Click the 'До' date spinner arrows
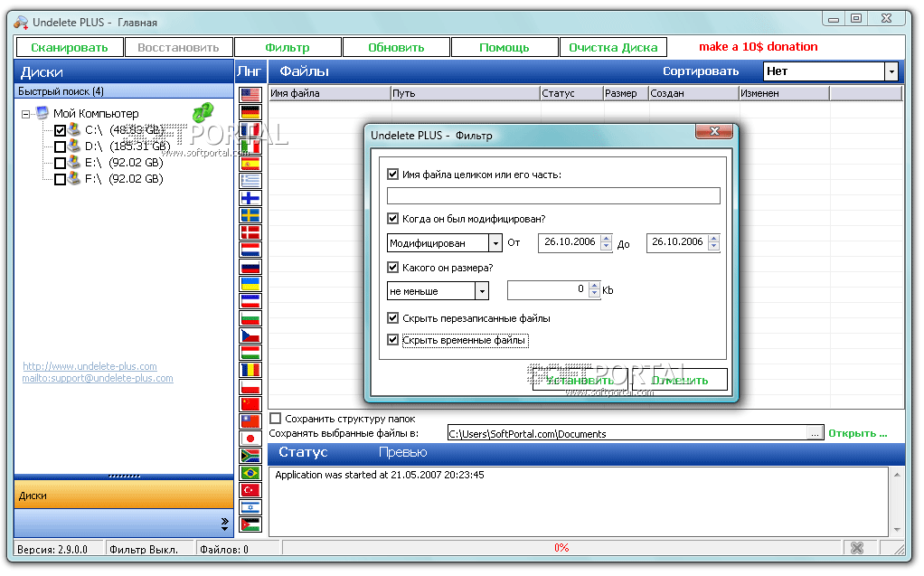Screen dimensions: 924x576 click(714, 242)
